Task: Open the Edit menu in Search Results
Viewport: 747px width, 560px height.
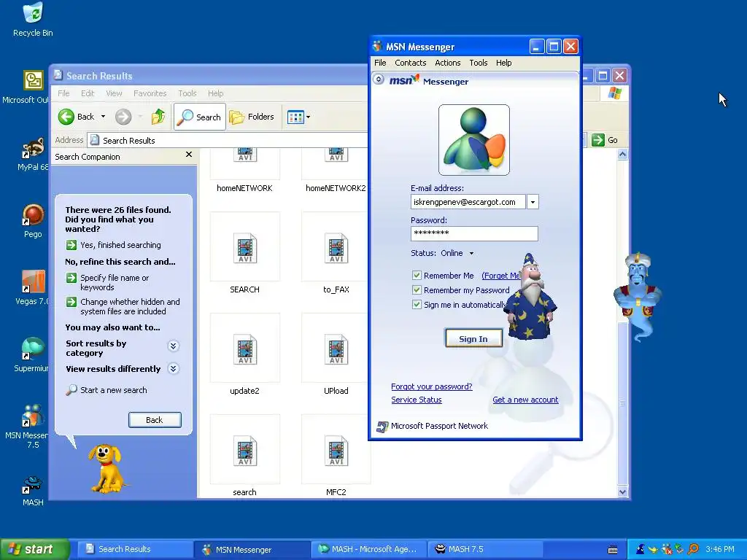Action: point(88,93)
